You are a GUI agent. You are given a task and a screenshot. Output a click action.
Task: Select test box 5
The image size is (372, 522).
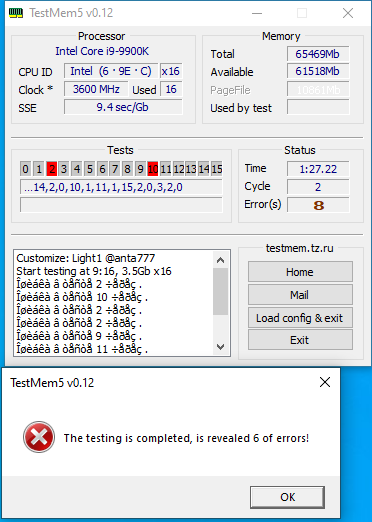pos(90,169)
